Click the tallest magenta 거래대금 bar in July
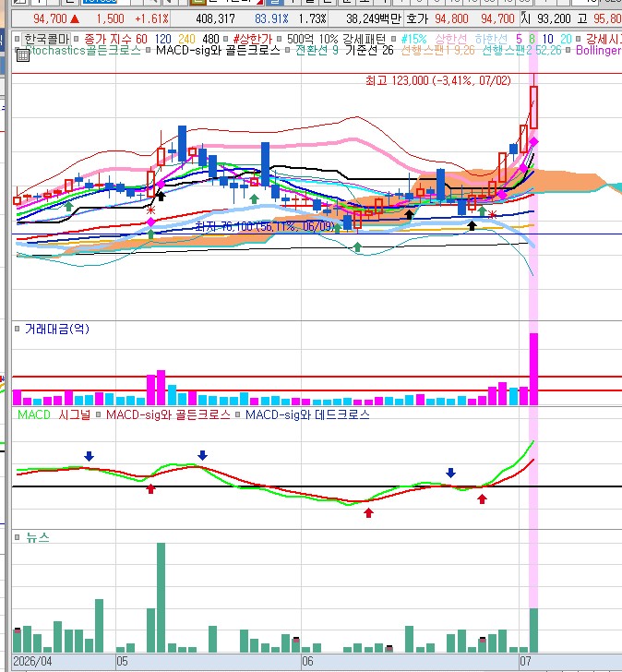Screen dimensions: 622x672 [533, 369]
